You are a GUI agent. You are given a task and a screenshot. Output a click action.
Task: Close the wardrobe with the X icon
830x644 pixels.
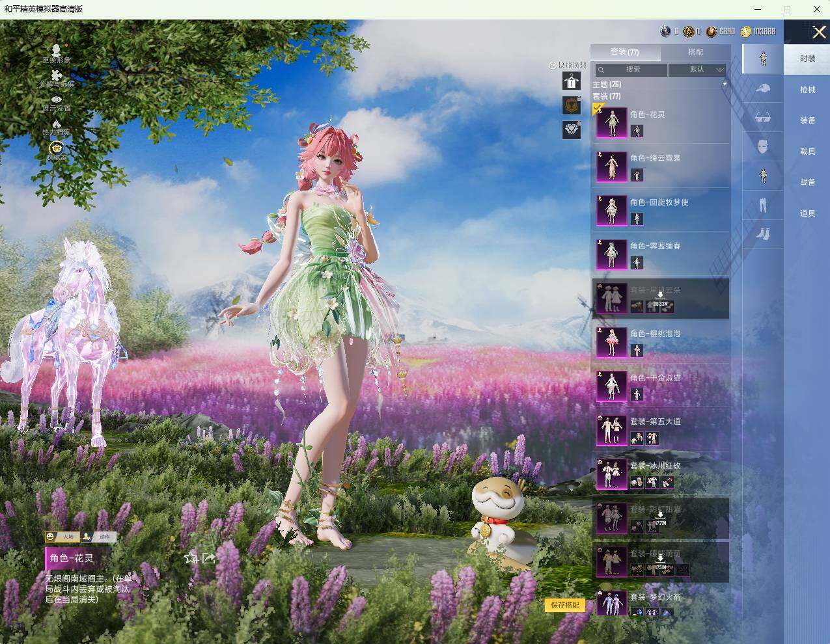[819, 32]
